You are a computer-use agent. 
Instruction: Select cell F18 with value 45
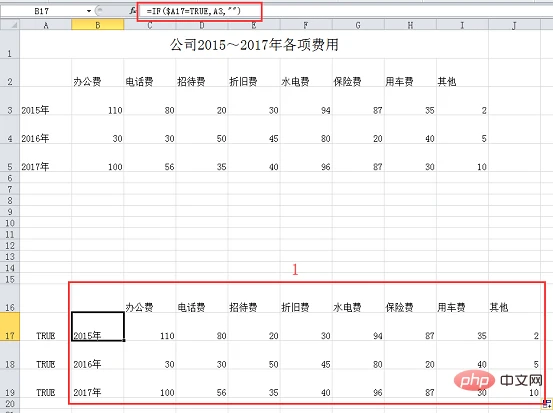(x=306, y=355)
